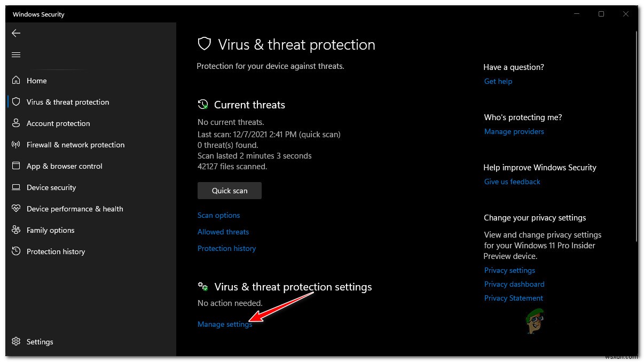Click the back arrow navigation icon

click(x=16, y=33)
